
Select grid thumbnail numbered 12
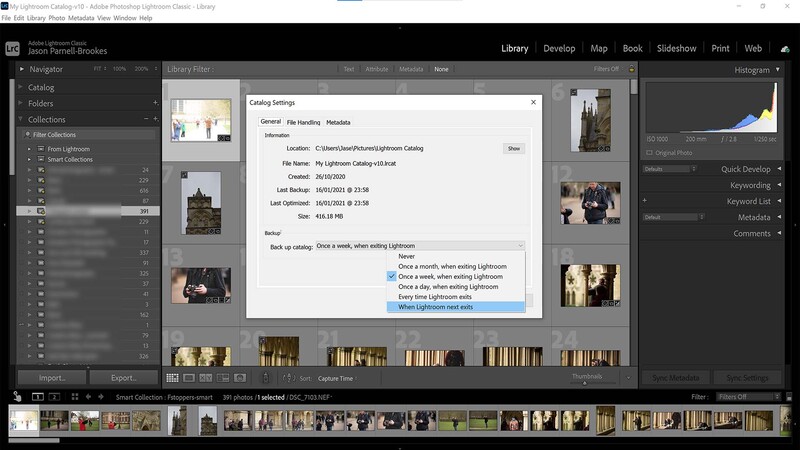click(590, 203)
